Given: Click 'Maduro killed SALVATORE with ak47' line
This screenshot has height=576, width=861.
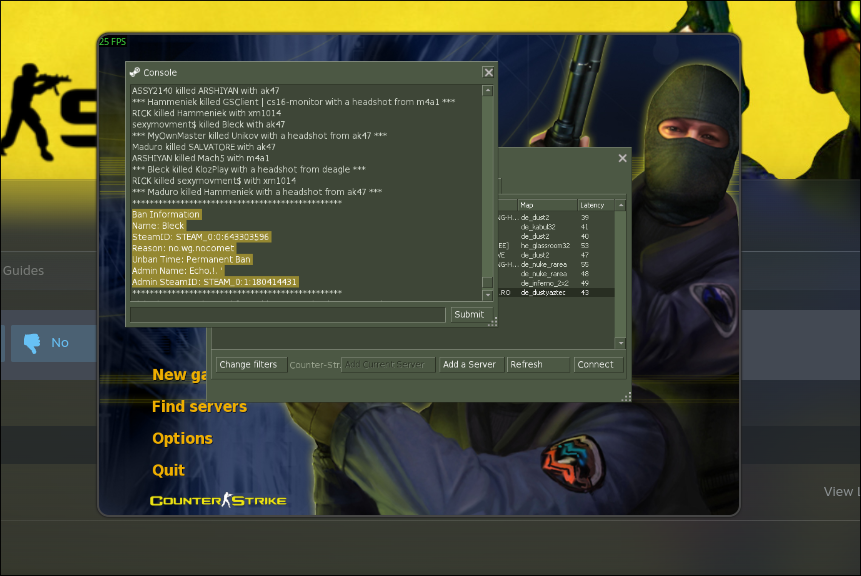Looking at the screenshot, I should point(204,147).
